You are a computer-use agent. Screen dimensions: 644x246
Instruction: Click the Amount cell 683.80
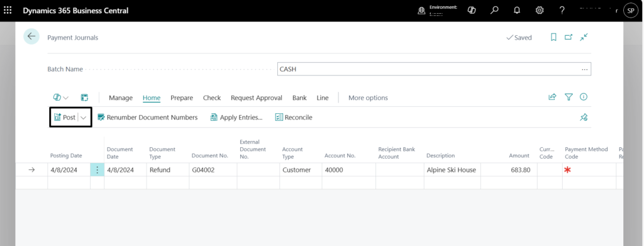pyautogui.click(x=509, y=170)
